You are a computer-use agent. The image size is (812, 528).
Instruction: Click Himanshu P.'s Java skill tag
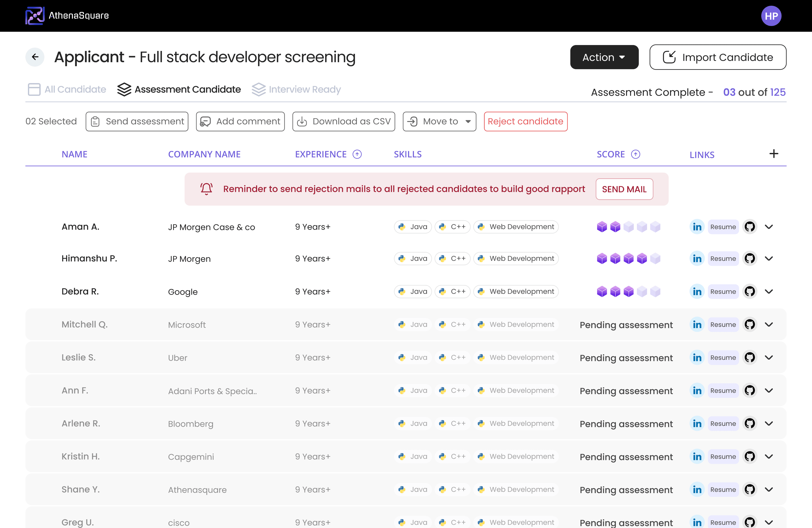pyautogui.click(x=413, y=258)
